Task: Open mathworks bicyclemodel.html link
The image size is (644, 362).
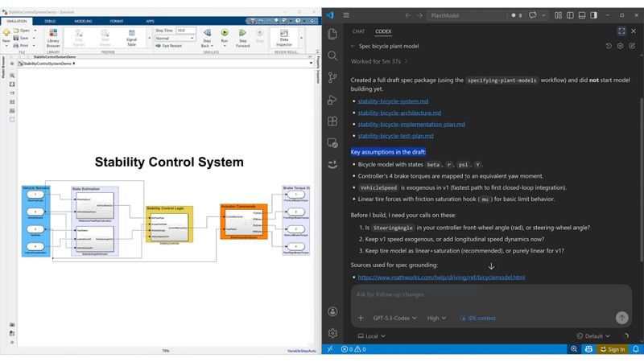Action: pyautogui.click(x=441, y=278)
